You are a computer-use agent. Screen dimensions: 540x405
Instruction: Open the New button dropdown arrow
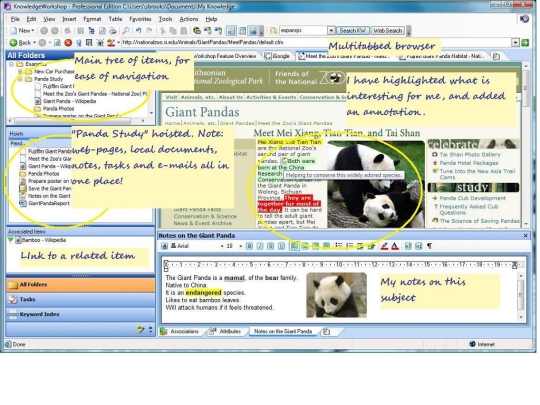(33, 31)
